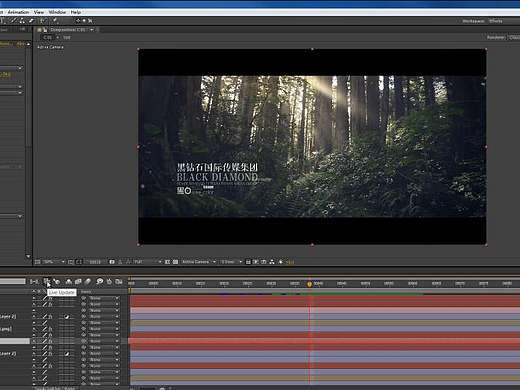
Task: Open the Window menu
Action: tap(57, 12)
